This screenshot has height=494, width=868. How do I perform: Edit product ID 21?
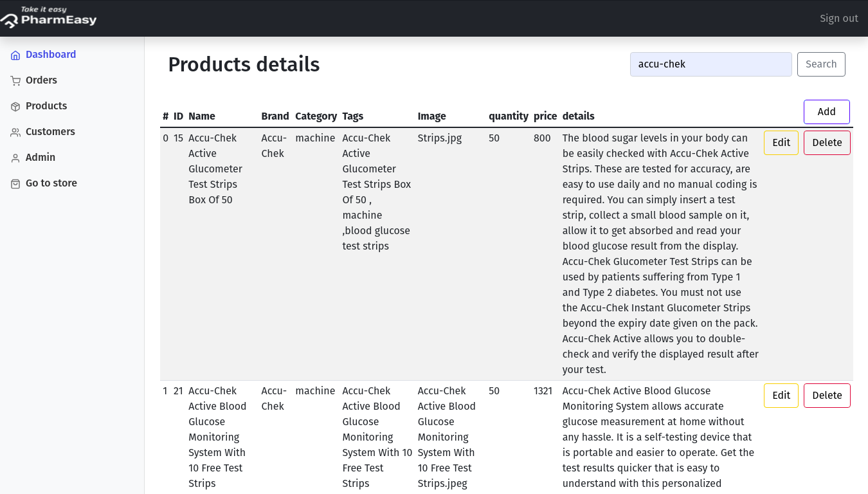click(x=781, y=396)
